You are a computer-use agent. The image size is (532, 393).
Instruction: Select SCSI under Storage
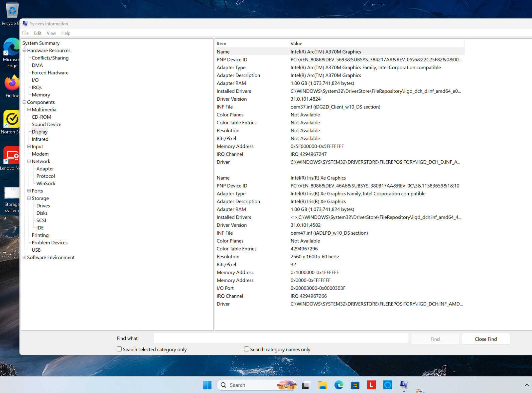41,220
